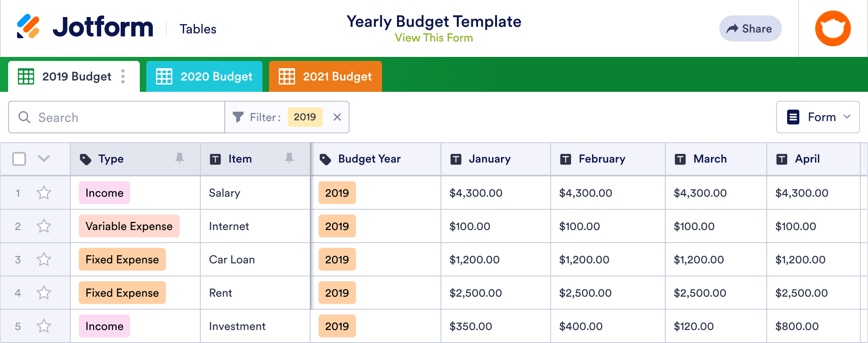
Task: Click the tag icon in Budget Year header
Action: (x=325, y=159)
